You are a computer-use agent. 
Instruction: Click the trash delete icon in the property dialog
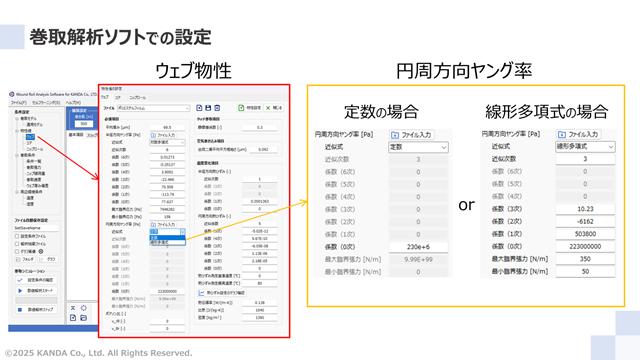tap(217, 108)
